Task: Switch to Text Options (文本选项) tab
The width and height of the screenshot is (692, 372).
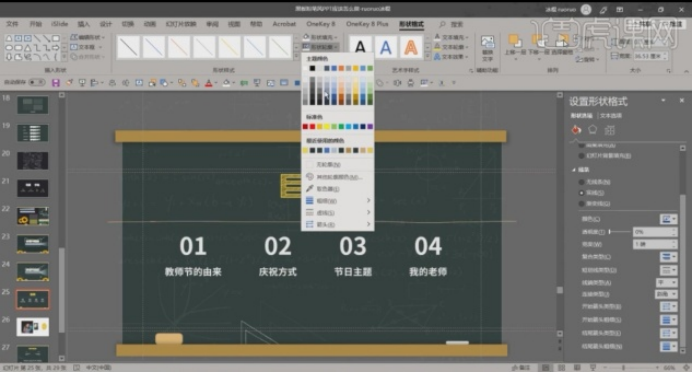Action: pyautogui.click(x=611, y=116)
